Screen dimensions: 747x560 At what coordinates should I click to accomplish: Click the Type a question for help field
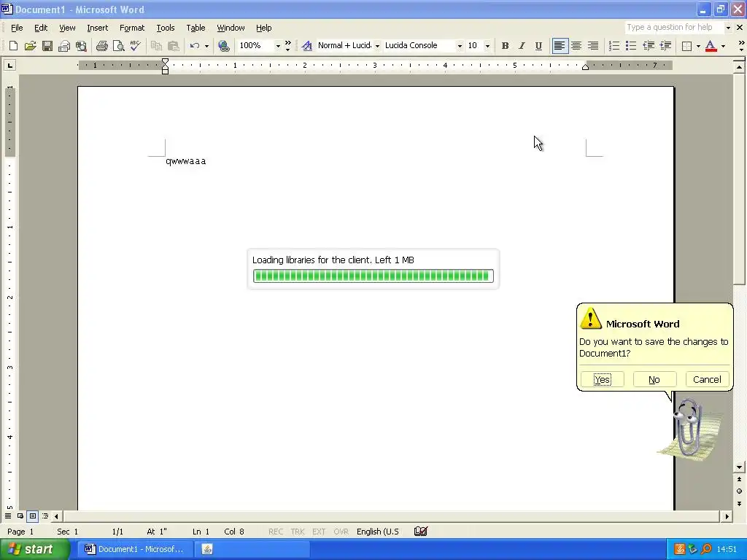673,28
